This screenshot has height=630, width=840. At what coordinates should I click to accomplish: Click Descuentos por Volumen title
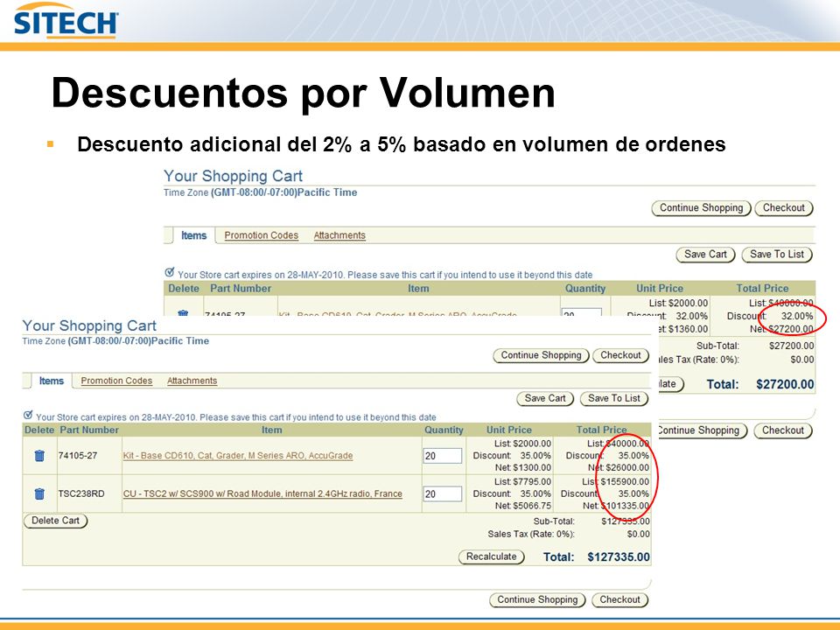(304, 94)
